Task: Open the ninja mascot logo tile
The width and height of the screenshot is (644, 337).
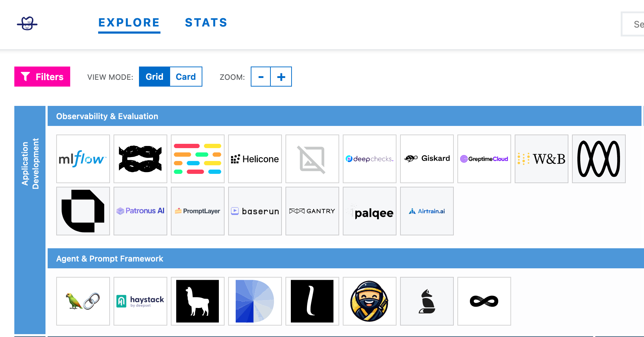Action: pyautogui.click(x=370, y=301)
